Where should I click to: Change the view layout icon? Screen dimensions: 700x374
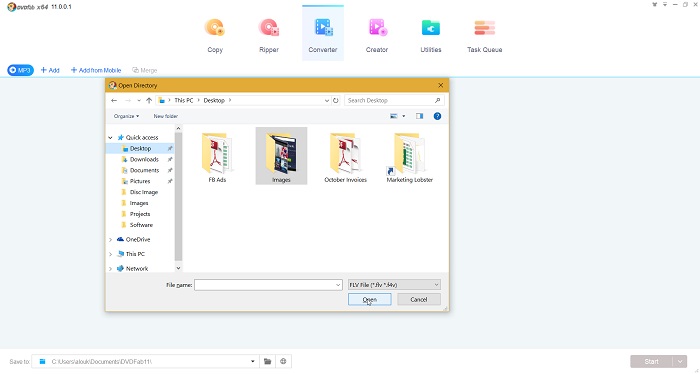pos(394,116)
